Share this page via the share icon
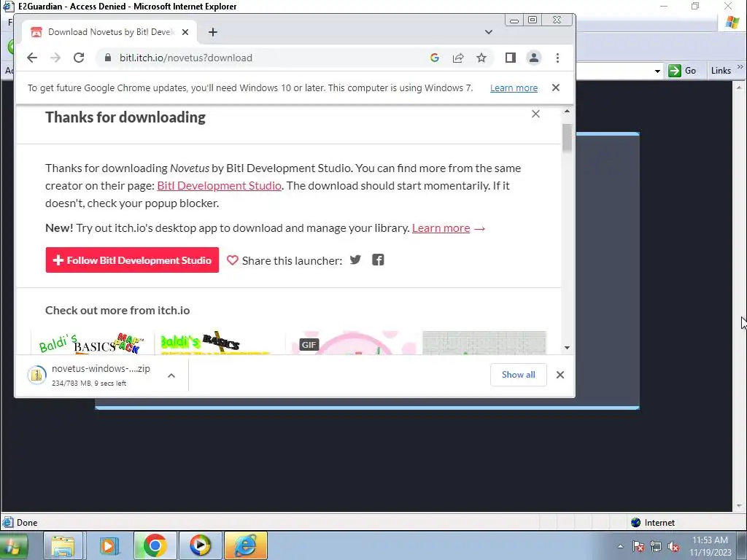This screenshot has width=747, height=560. tap(458, 58)
